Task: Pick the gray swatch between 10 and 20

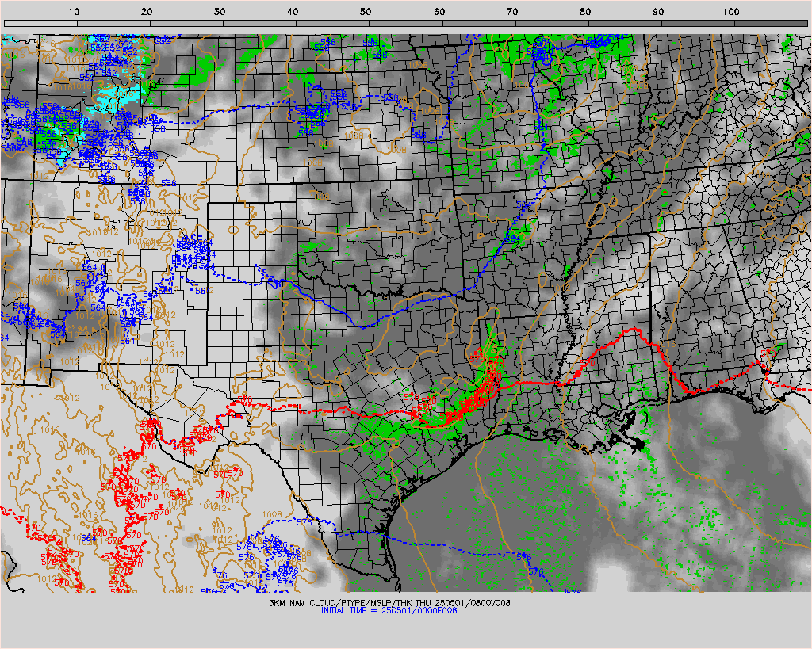Action: pyautogui.click(x=114, y=23)
